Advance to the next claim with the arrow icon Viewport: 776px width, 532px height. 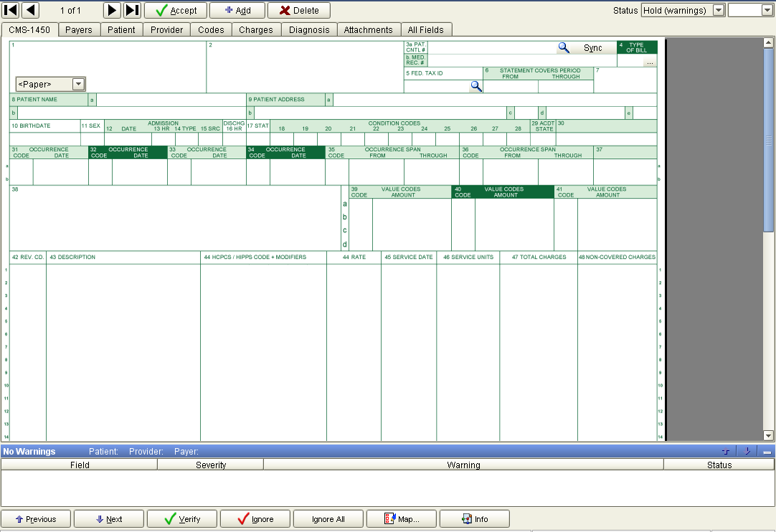click(x=113, y=10)
